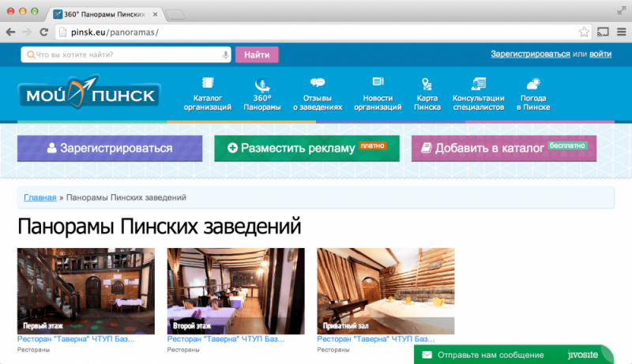
Task: Open the Первый этаж panorama thumbnail
Action: 86,291
